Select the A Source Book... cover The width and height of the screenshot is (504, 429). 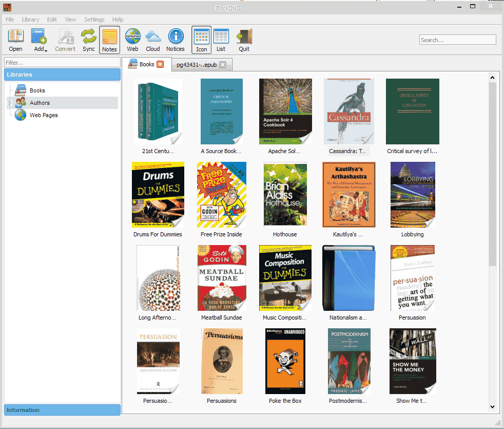pos(222,111)
